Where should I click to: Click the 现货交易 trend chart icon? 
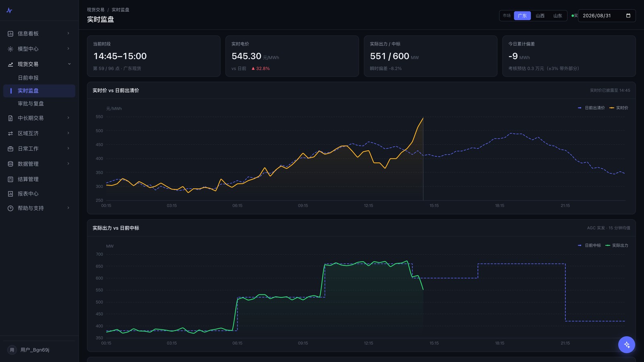point(10,64)
